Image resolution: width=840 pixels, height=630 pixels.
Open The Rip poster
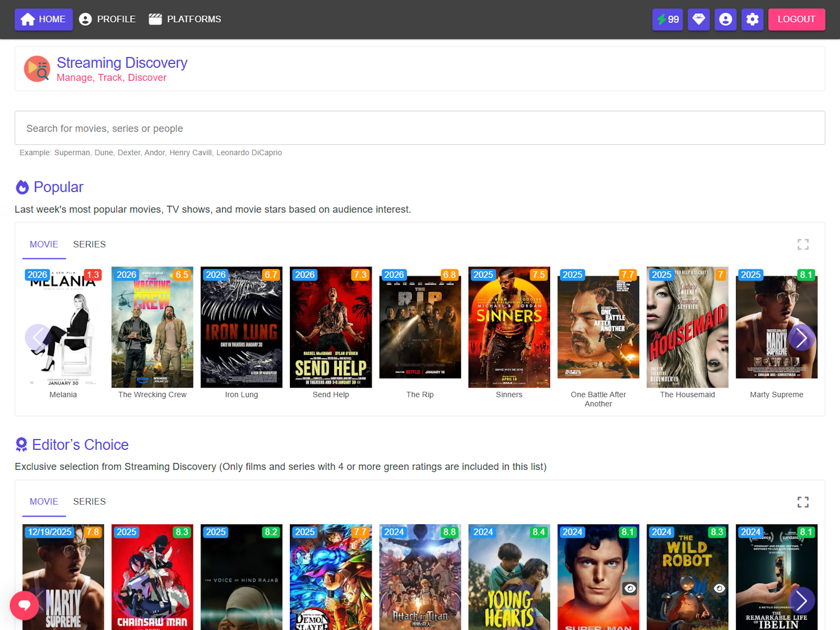[420, 327]
